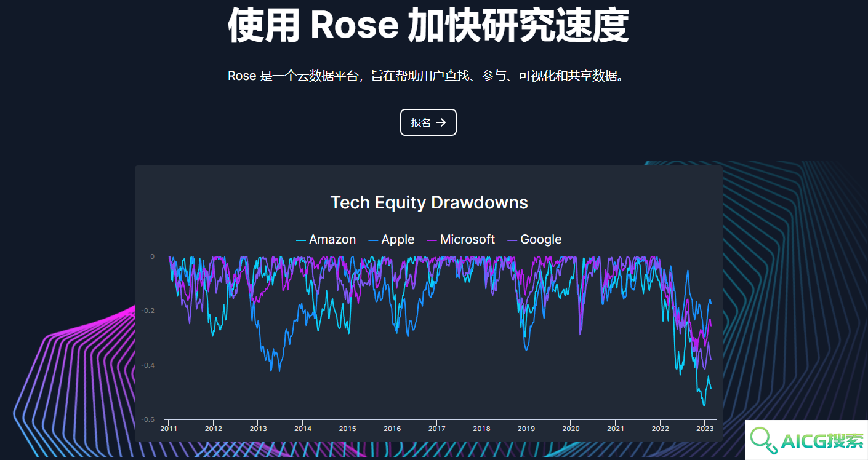The height and width of the screenshot is (460, 868).
Task: Click the 2018 x-axis label
Action: (x=481, y=429)
